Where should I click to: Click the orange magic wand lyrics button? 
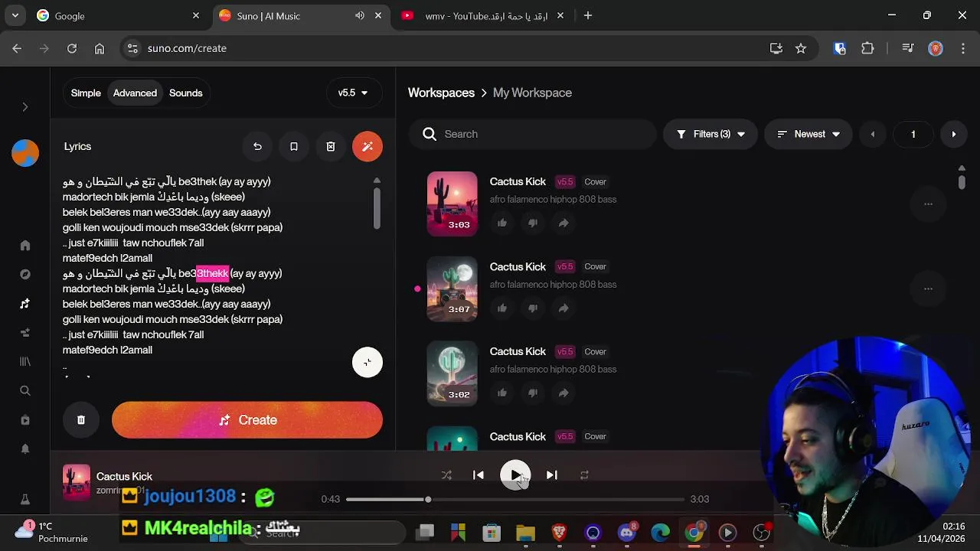tap(367, 146)
